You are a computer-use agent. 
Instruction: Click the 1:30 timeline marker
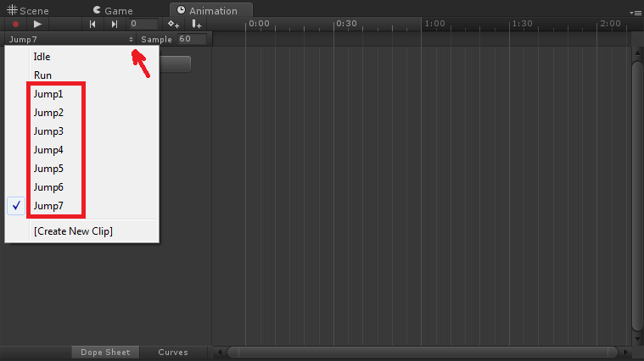tap(523, 24)
